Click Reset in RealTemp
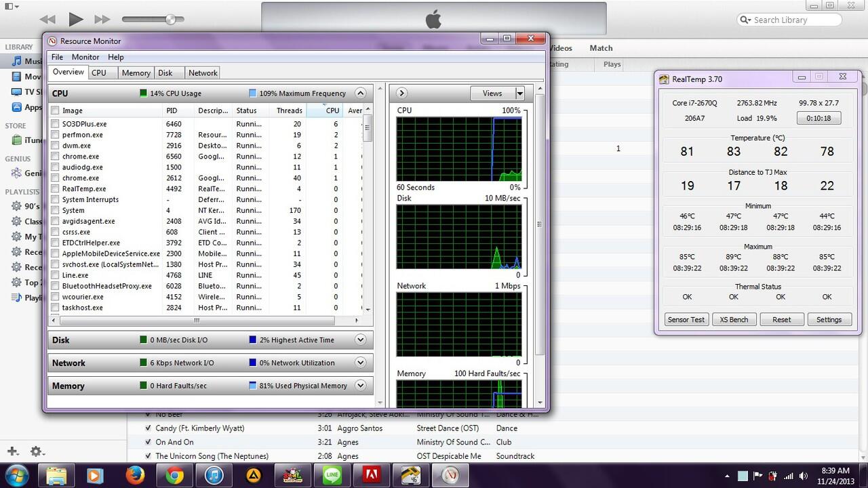This screenshot has height=488, width=868. (781, 319)
